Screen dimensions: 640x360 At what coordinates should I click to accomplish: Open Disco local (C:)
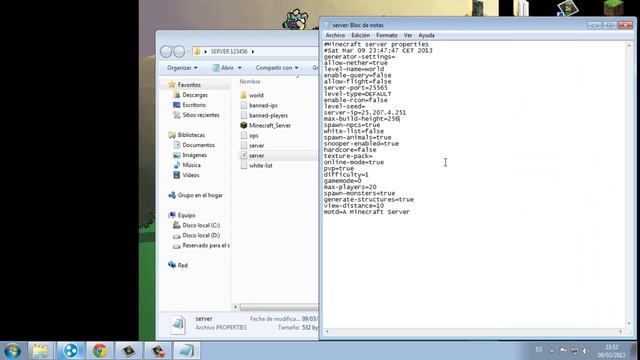201,225
